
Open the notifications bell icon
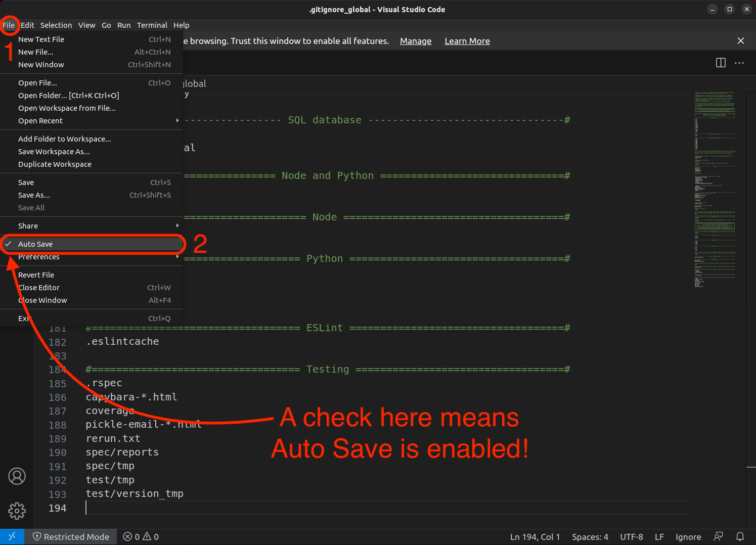pos(740,536)
